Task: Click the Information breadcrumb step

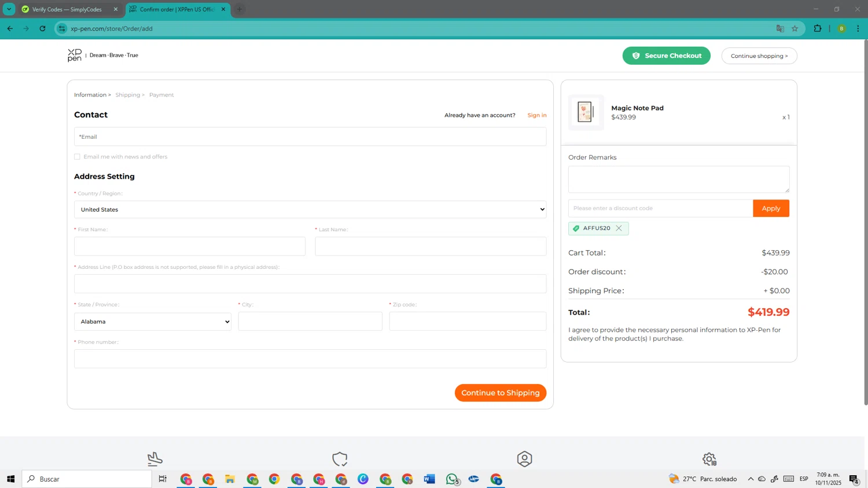Action: coord(90,95)
